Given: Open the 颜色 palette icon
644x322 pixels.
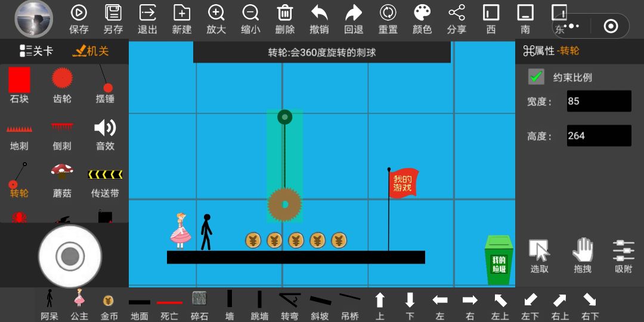Looking at the screenshot, I should tap(422, 13).
